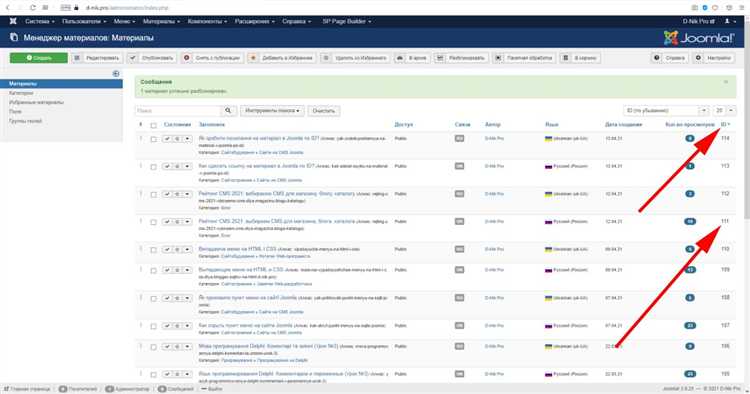Tick the checkbox for article ID 111
750x394 pixels.
pos(153,223)
